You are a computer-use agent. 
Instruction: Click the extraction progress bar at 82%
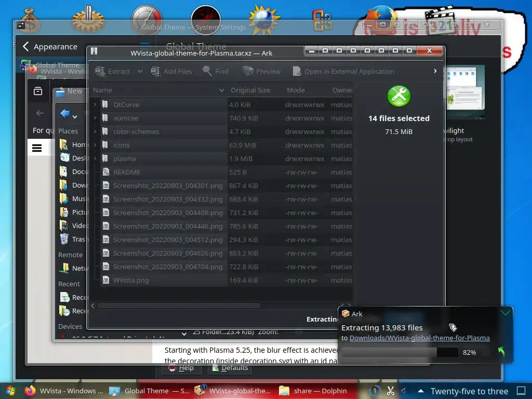pyautogui.click(x=401, y=353)
